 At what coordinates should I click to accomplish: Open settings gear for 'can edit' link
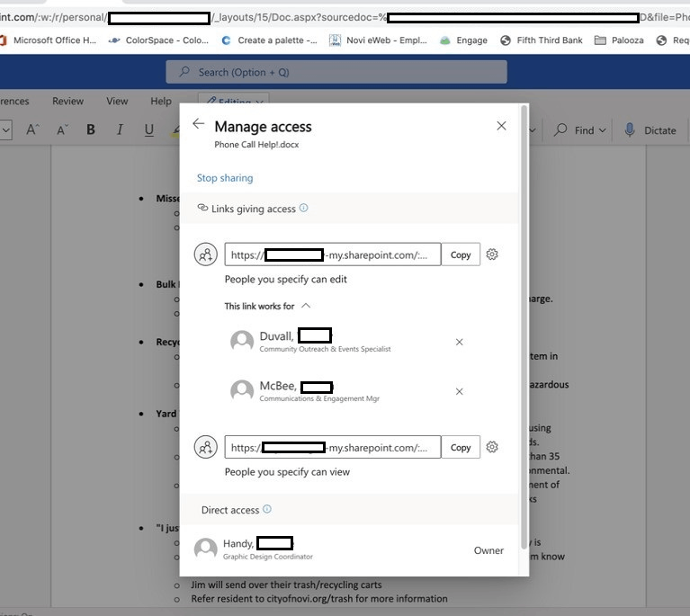pos(492,254)
